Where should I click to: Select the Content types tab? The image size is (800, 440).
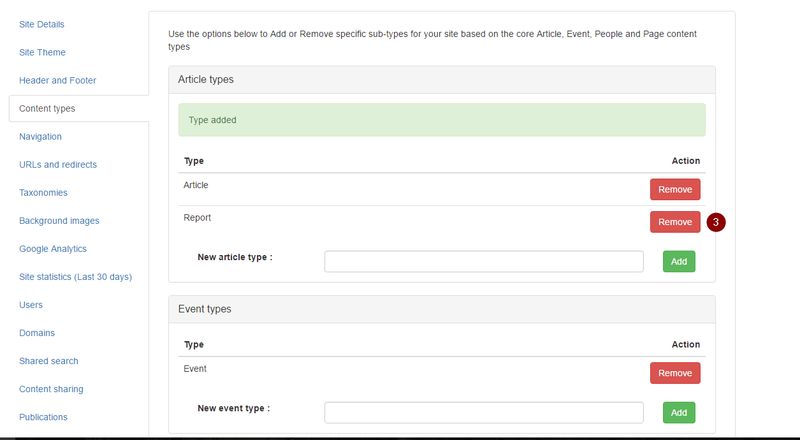pos(47,108)
